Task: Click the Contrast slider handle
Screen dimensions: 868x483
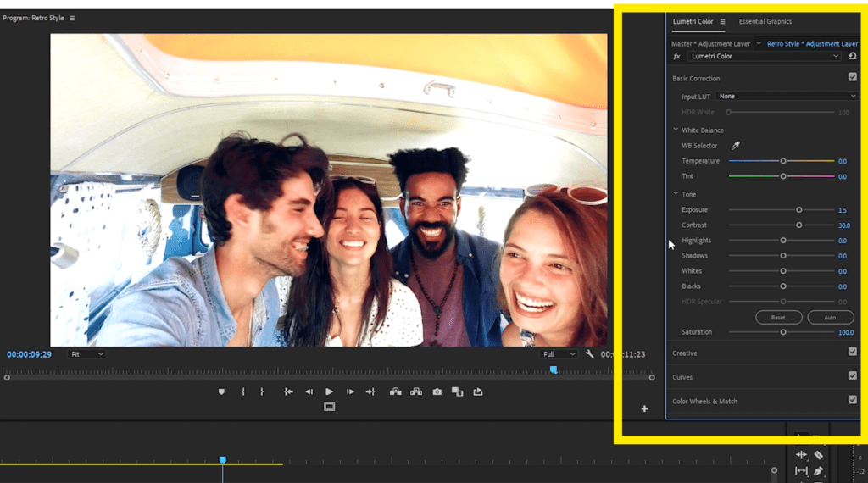Action: click(x=798, y=225)
